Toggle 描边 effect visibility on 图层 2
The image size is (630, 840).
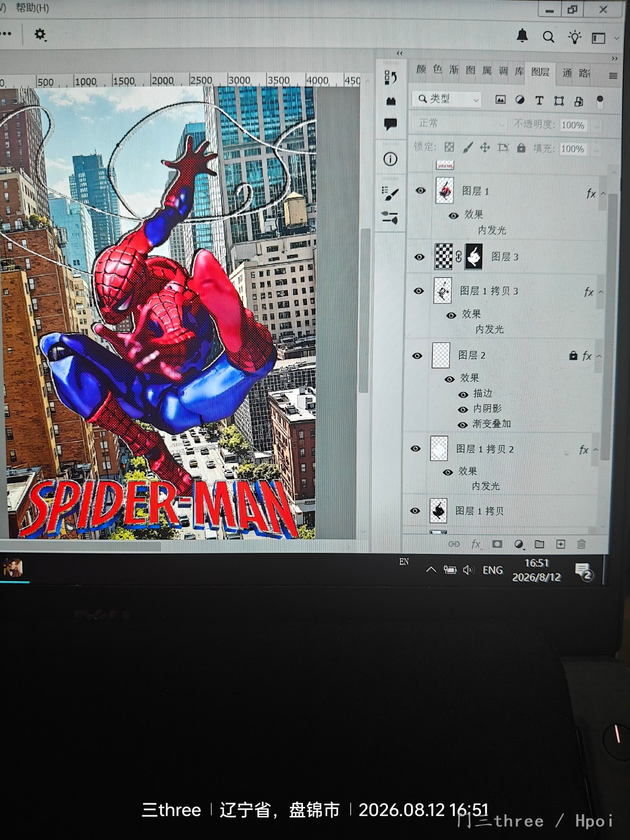[x=463, y=394]
